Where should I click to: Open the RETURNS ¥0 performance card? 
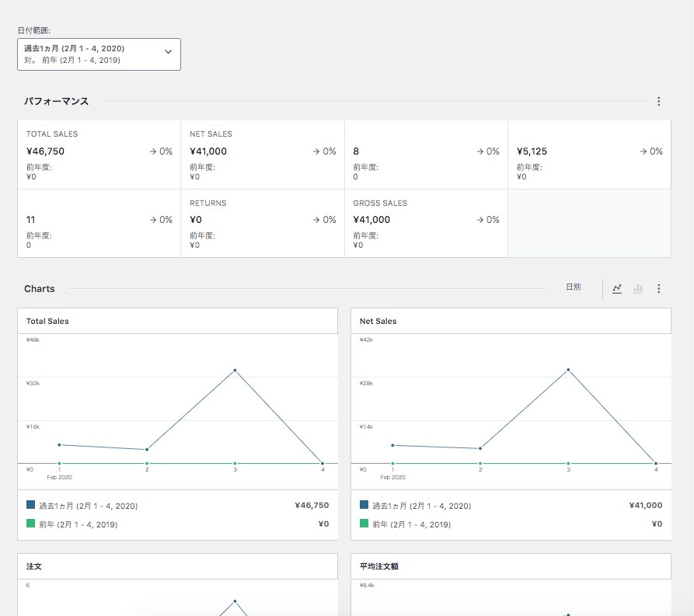pos(263,224)
